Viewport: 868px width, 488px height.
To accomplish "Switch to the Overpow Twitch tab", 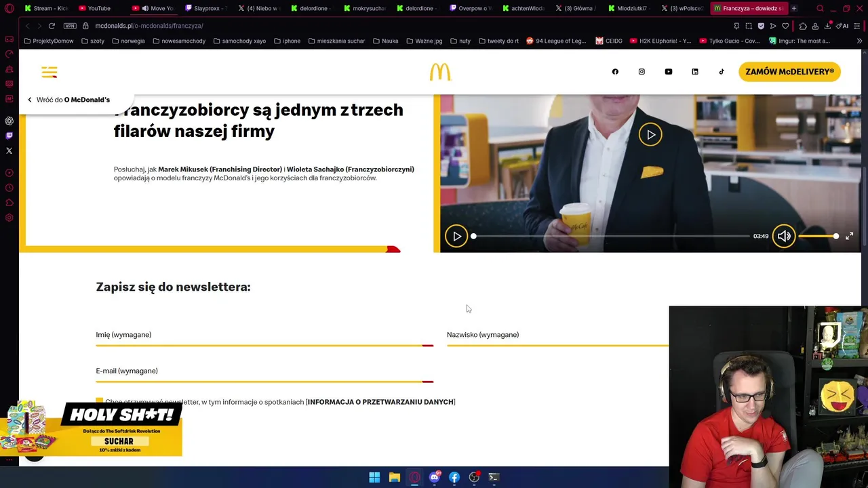I will (471, 8).
